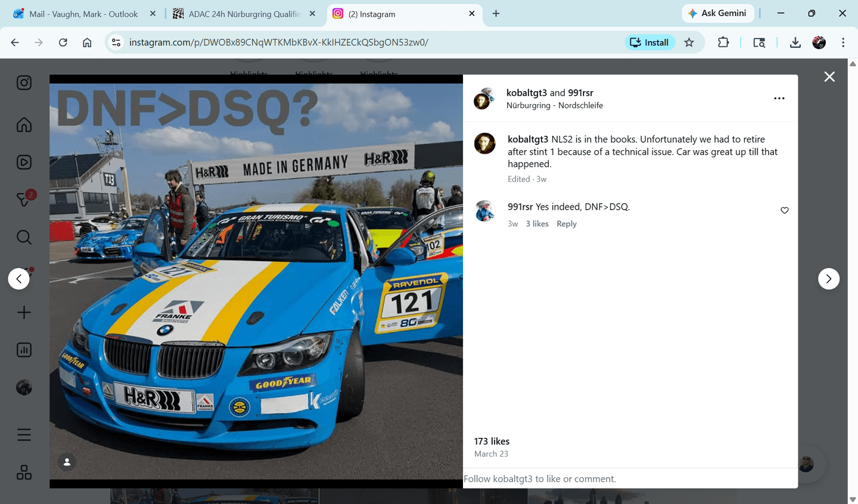Open the More hamburger menu in sidebar
858x504 pixels.
tap(24, 434)
